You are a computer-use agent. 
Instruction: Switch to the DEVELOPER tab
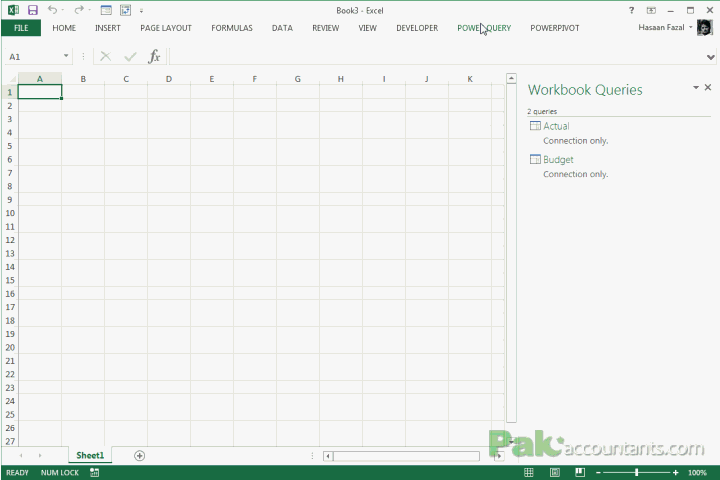coord(417,28)
